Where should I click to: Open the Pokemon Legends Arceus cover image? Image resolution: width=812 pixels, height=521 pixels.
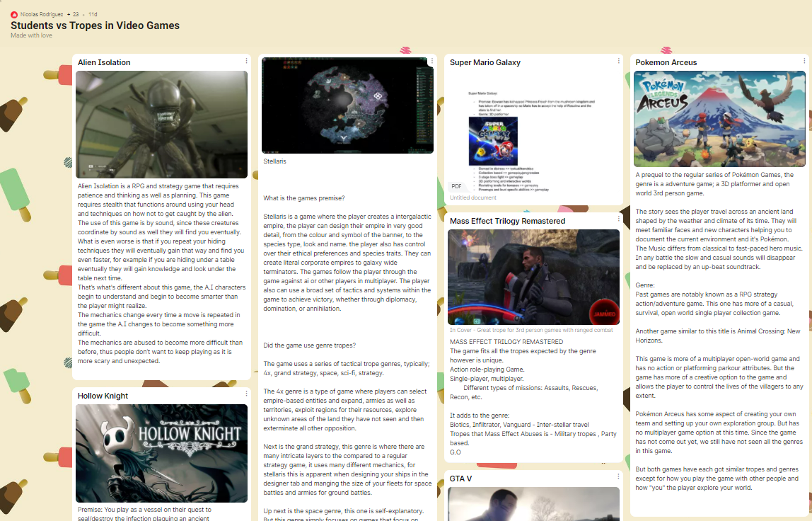[719, 119]
